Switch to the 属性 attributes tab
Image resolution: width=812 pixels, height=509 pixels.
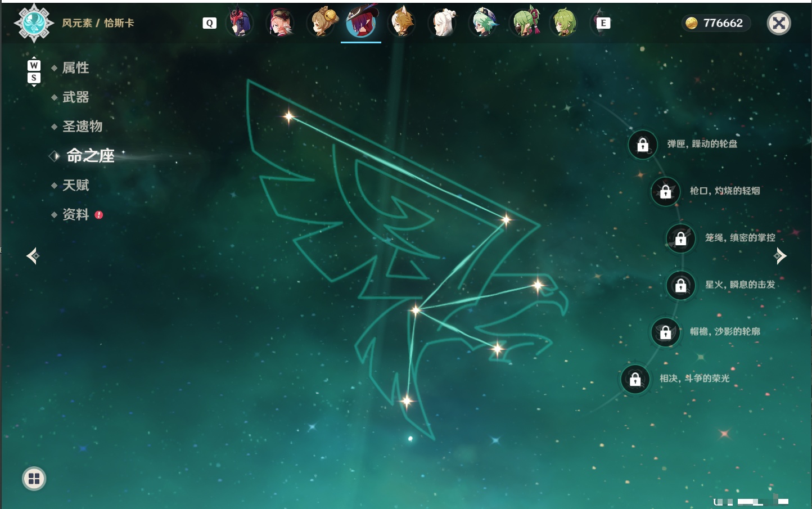tap(75, 68)
